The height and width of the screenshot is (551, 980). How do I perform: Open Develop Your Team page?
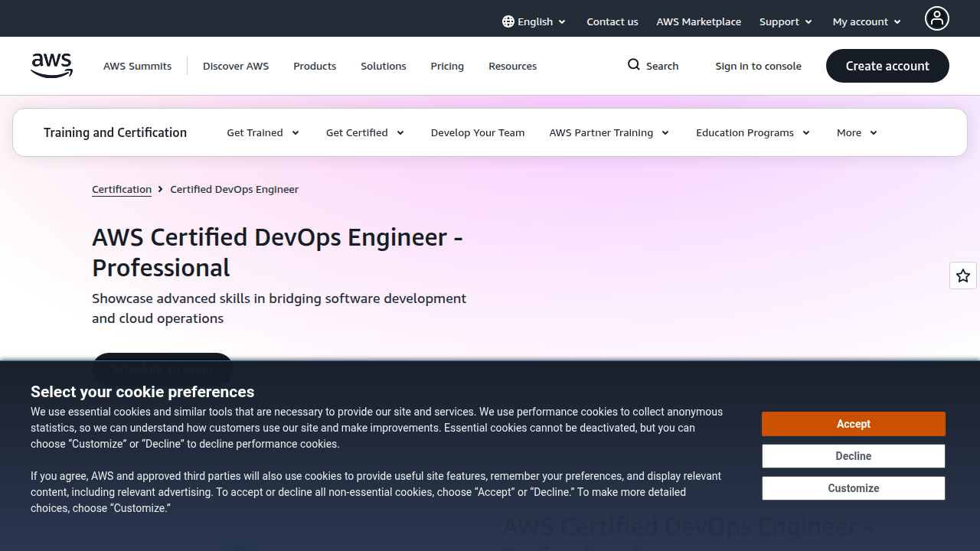click(478, 132)
